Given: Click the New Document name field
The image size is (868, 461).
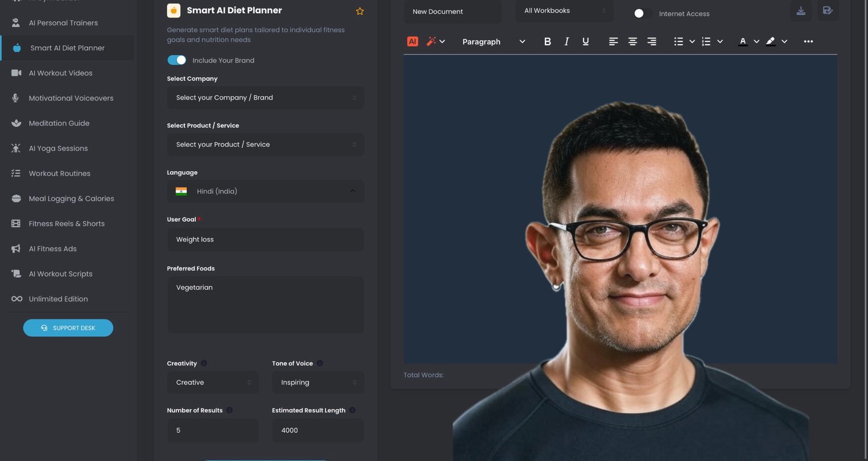Looking at the screenshot, I should (x=453, y=11).
